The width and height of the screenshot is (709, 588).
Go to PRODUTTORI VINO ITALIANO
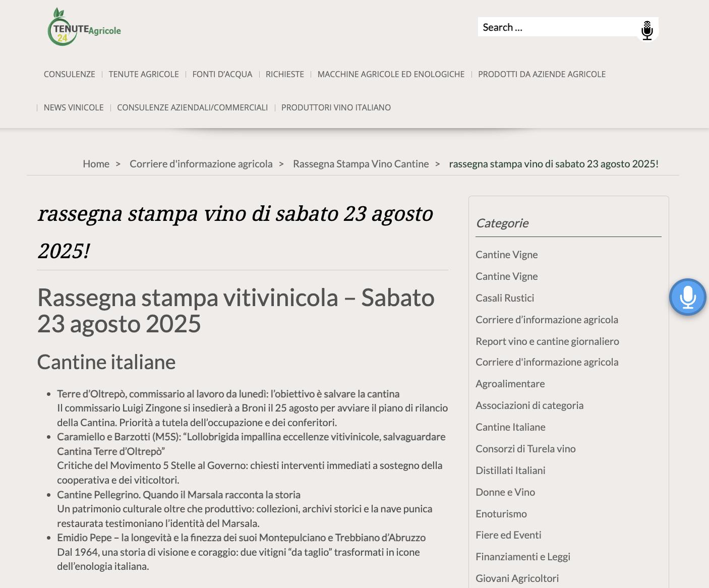(x=336, y=107)
